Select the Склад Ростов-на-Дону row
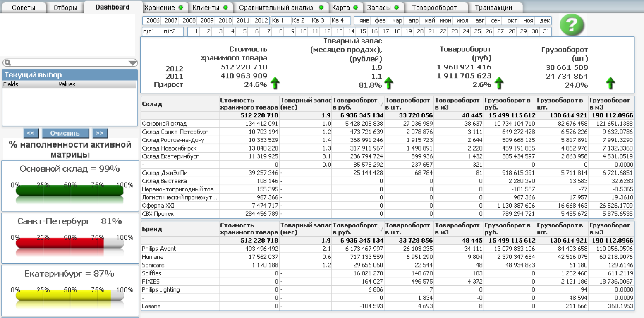This screenshot has width=644, height=318. tap(387, 140)
